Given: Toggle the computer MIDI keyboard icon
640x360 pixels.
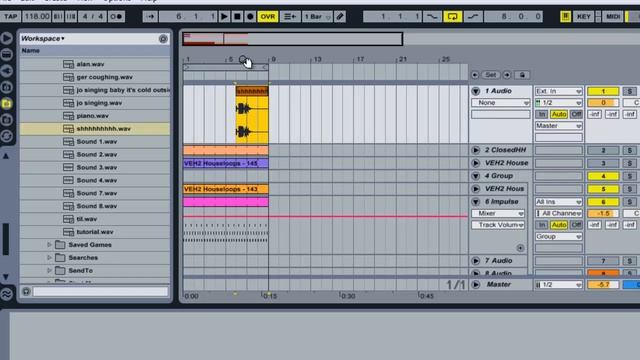Looking at the screenshot, I should pos(565,17).
